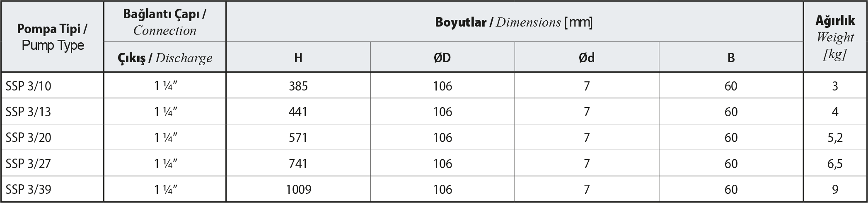Select the H value 385

click(298, 86)
